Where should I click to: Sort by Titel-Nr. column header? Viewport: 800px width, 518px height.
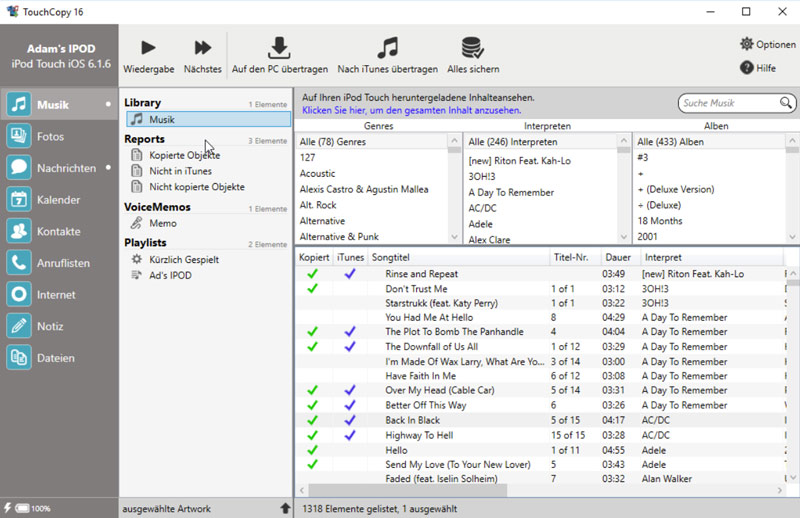click(574, 257)
